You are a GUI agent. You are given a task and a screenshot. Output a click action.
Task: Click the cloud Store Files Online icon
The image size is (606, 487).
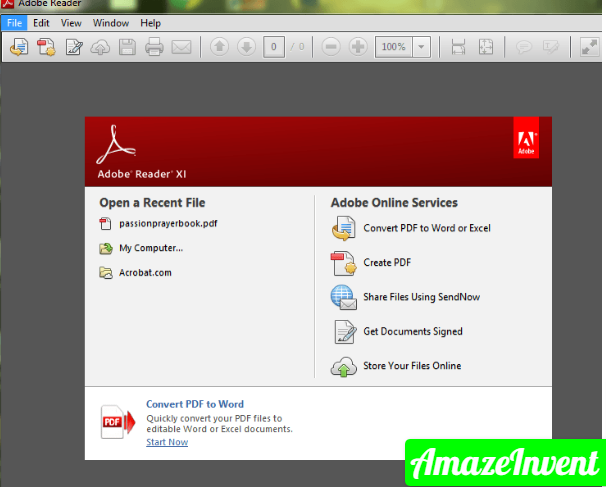point(343,367)
